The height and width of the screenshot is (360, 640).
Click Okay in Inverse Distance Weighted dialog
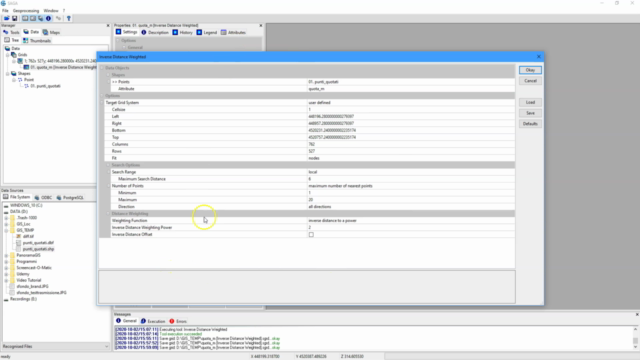(530, 70)
